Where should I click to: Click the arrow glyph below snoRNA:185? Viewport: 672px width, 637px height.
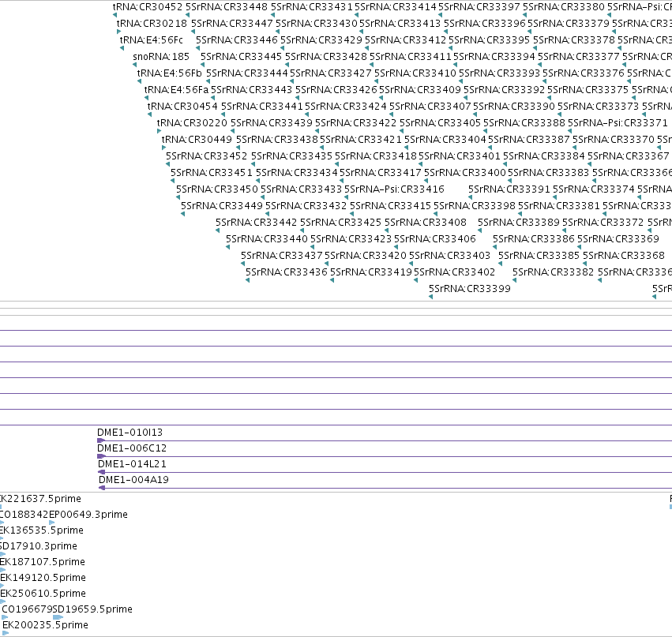pyautogui.click(x=134, y=65)
